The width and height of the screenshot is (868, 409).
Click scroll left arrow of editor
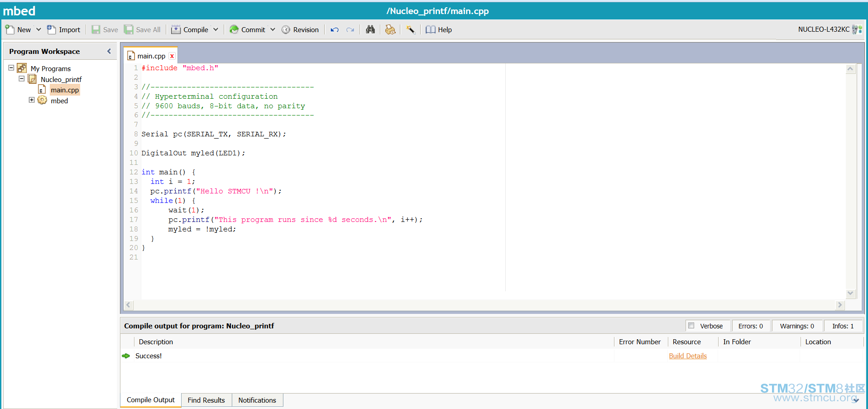(x=129, y=305)
